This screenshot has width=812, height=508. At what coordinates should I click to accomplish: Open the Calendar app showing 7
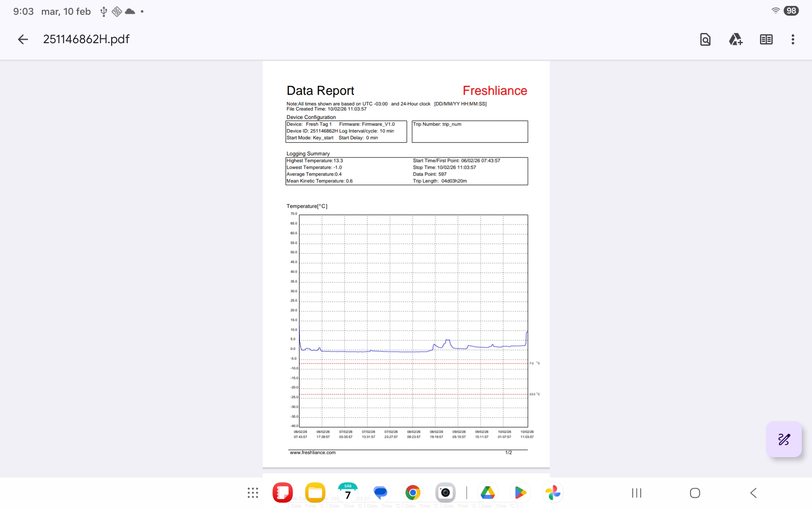(348, 493)
